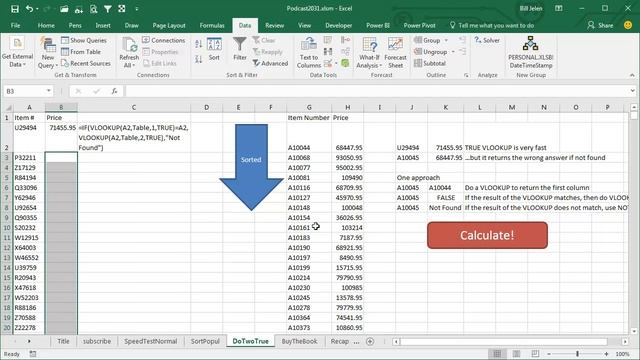Click the 100% zoom level
Viewport: 640px width, 360px height.
622,354
